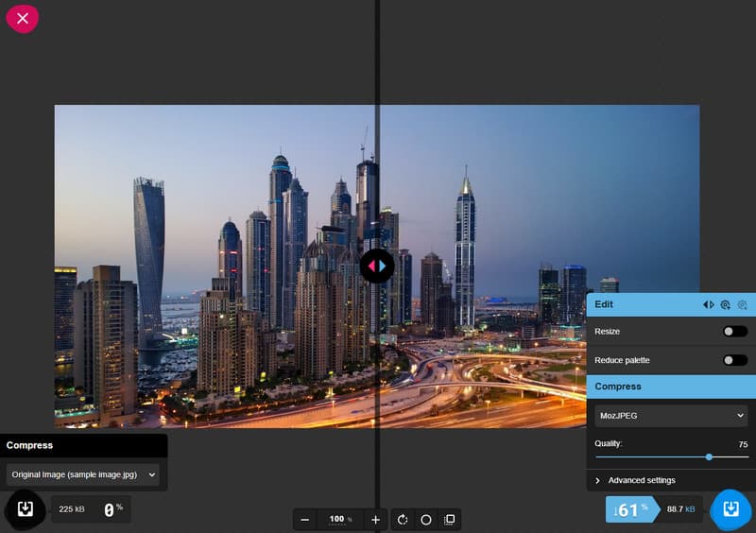Close the editor with the pink X button
This screenshot has height=533, width=756.
(23, 19)
